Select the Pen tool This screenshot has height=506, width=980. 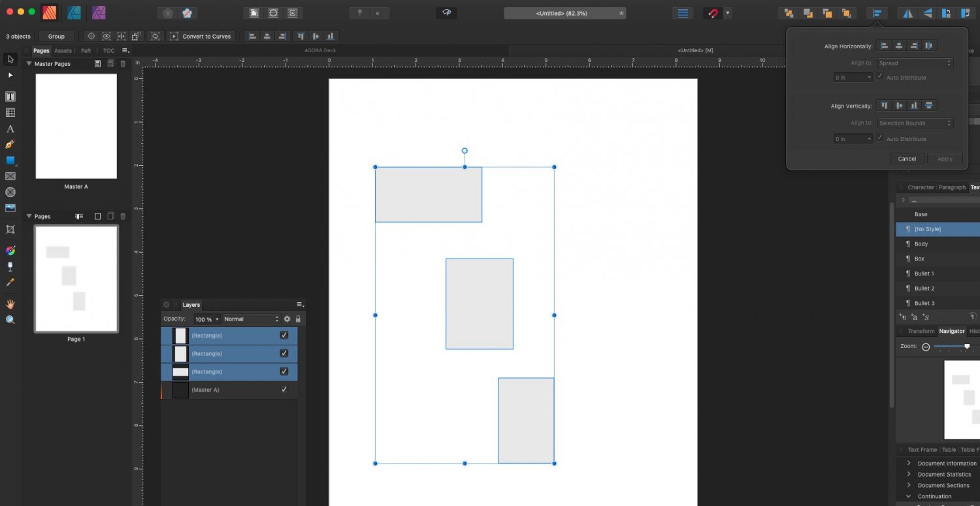pos(10,145)
